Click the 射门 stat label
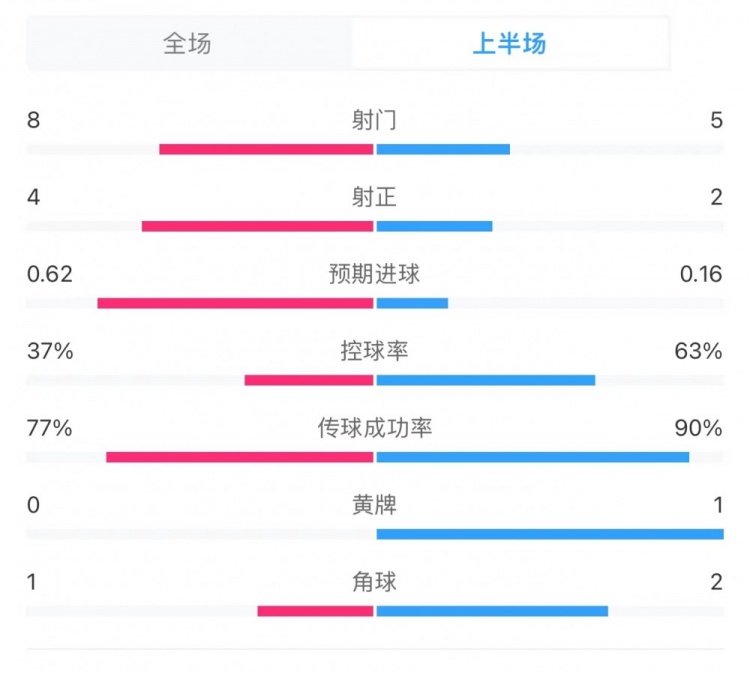The width and height of the screenshot is (750, 673). pyautogui.click(x=374, y=120)
